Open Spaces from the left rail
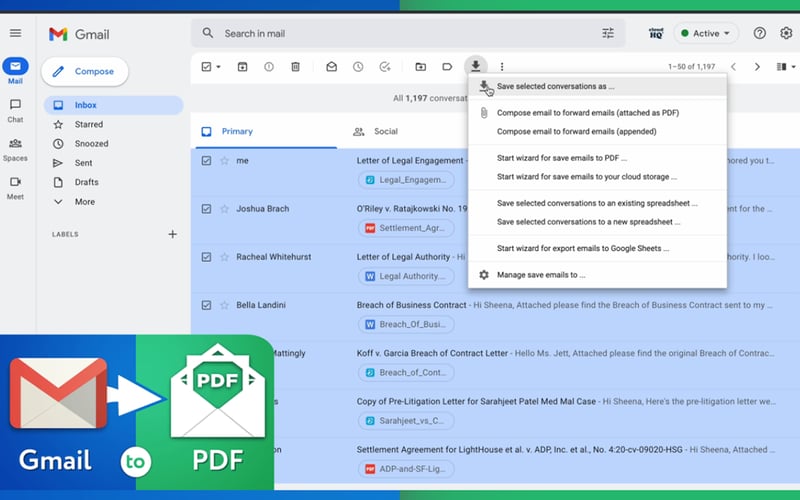 click(x=15, y=143)
